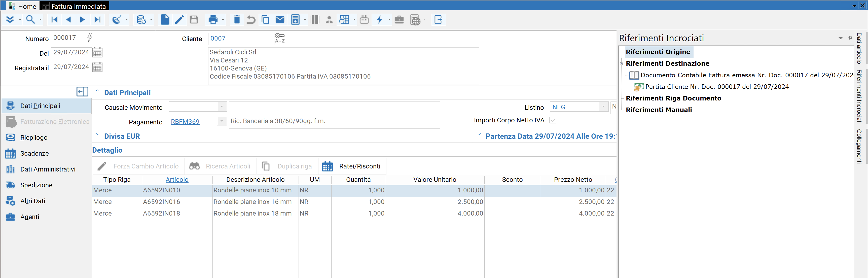The height and width of the screenshot is (278, 868).
Task: Click the printer icon
Action: pyautogui.click(x=213, y=20)
